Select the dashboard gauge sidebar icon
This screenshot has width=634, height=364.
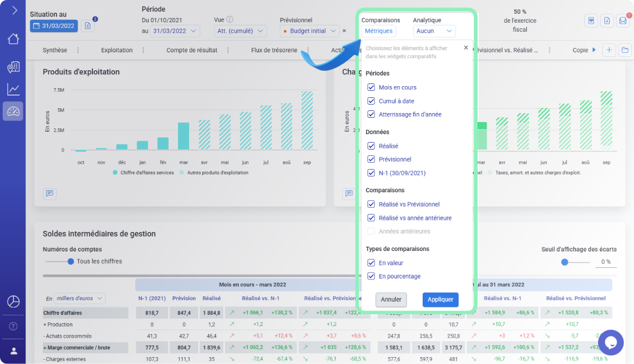click(13, 111)
